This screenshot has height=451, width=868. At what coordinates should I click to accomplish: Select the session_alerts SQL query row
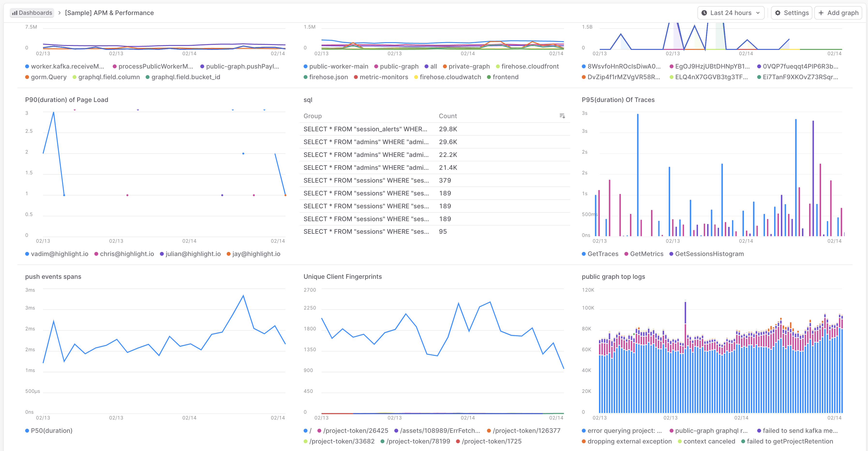tap(365, 129)
